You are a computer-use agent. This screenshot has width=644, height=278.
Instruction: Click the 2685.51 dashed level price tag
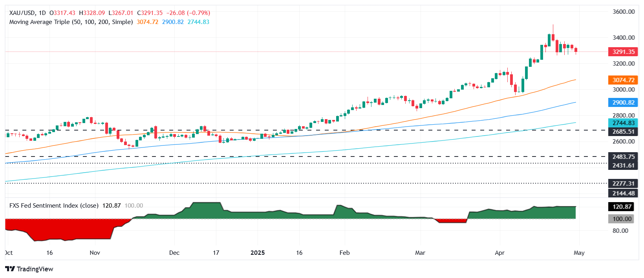[623, 132]
